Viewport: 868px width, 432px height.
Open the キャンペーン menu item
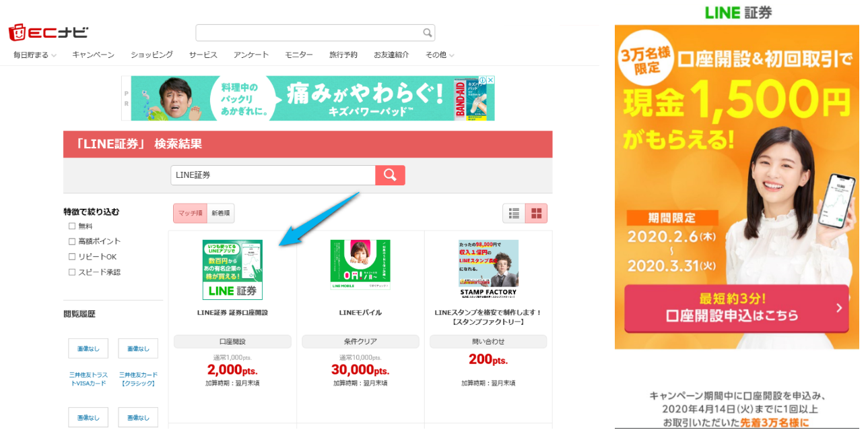coord(94,55)
